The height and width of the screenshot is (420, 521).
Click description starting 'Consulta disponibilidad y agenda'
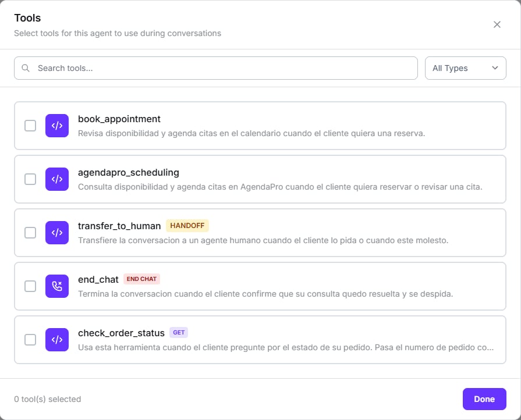click(x=280, y=187)
